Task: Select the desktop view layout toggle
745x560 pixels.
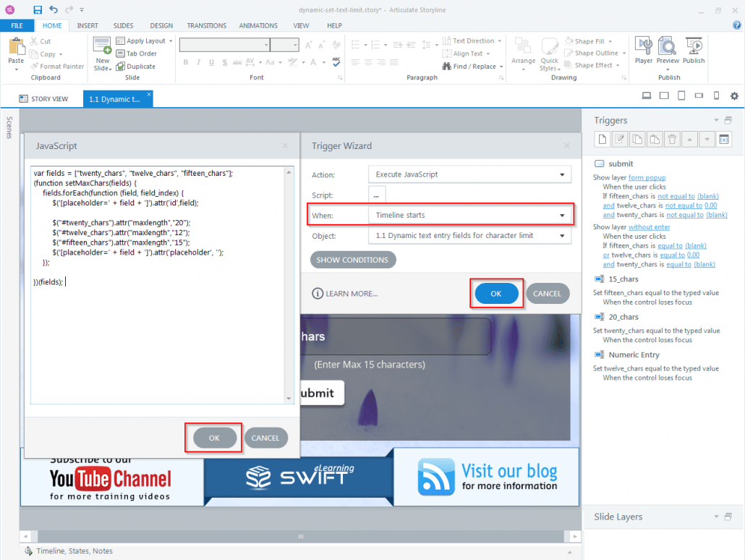Action: 646,96
